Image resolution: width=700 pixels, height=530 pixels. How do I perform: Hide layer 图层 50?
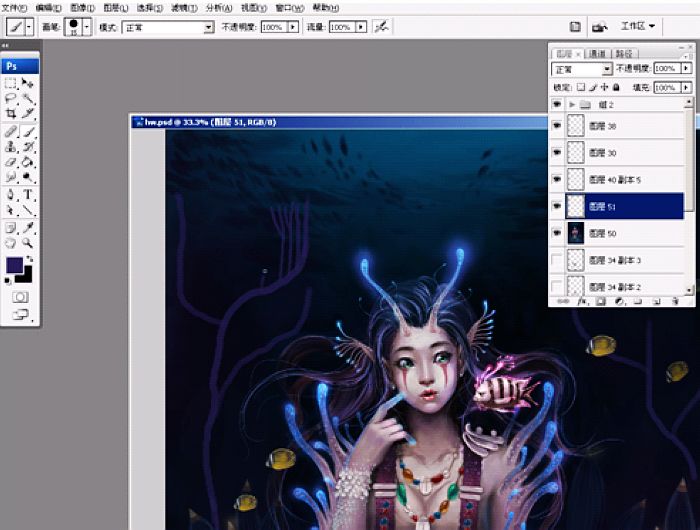pos(557,233)
